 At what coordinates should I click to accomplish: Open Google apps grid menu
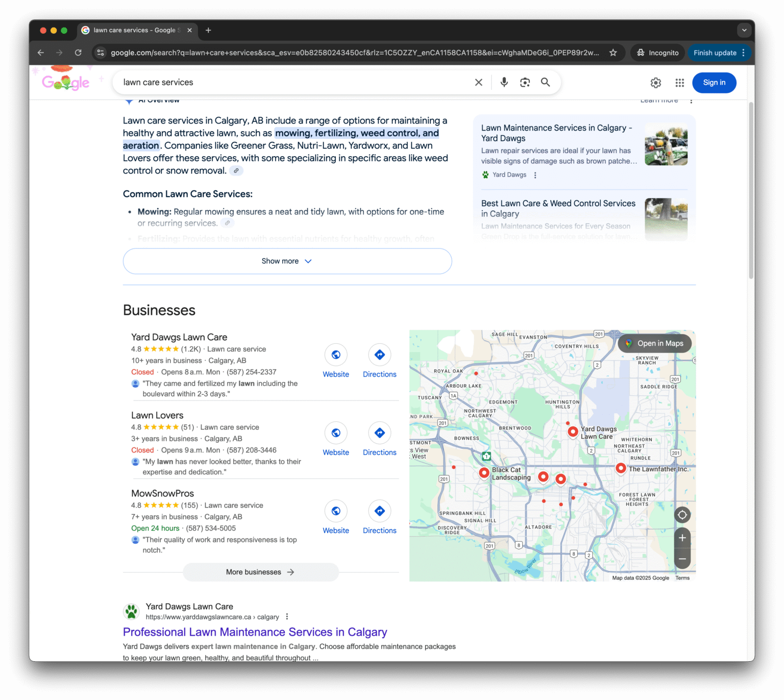click(x=679, y=83)
